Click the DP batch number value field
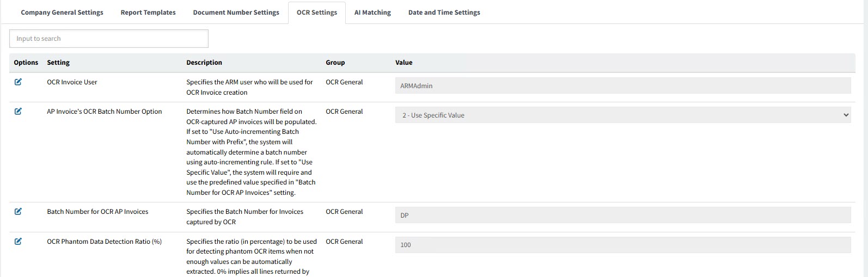Image resolution: width=868 pixels, height=277 pixels. coord(622,216)
